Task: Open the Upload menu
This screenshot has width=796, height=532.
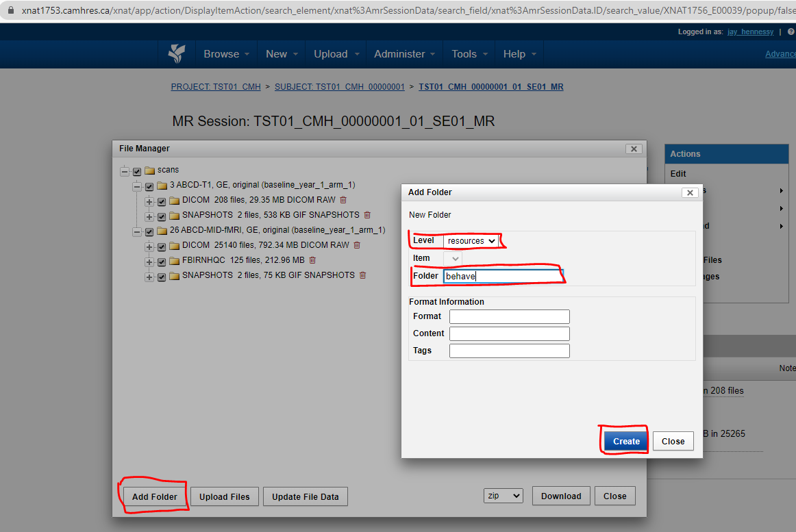Action: (x=335, y=54)
